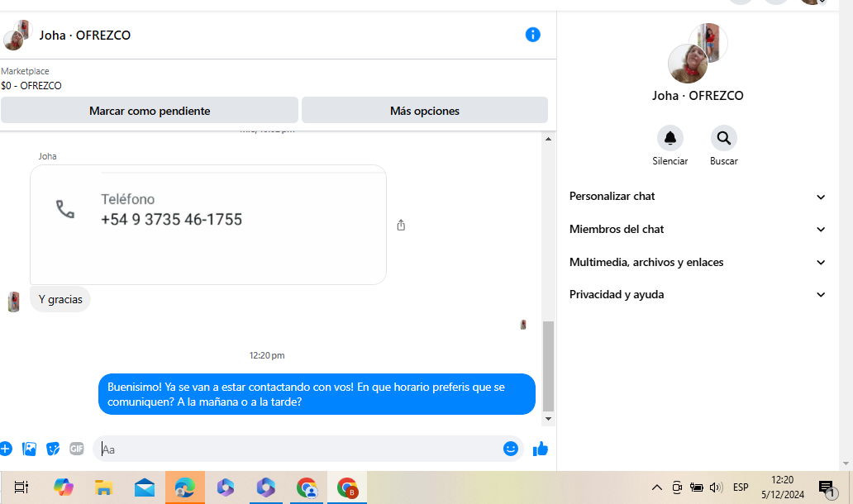853x504 pixels.
Task: Click the Teléfono label in contact card
Action: tap(128, 199)
